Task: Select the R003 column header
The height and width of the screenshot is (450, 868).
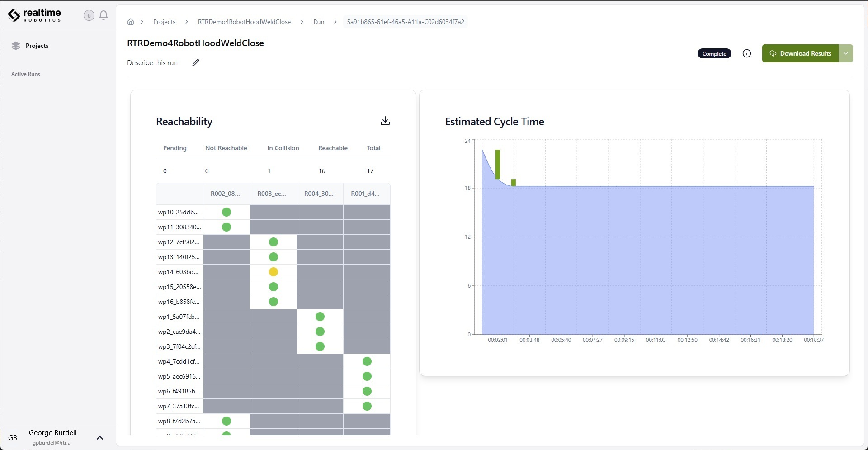Action: [272, 194]
